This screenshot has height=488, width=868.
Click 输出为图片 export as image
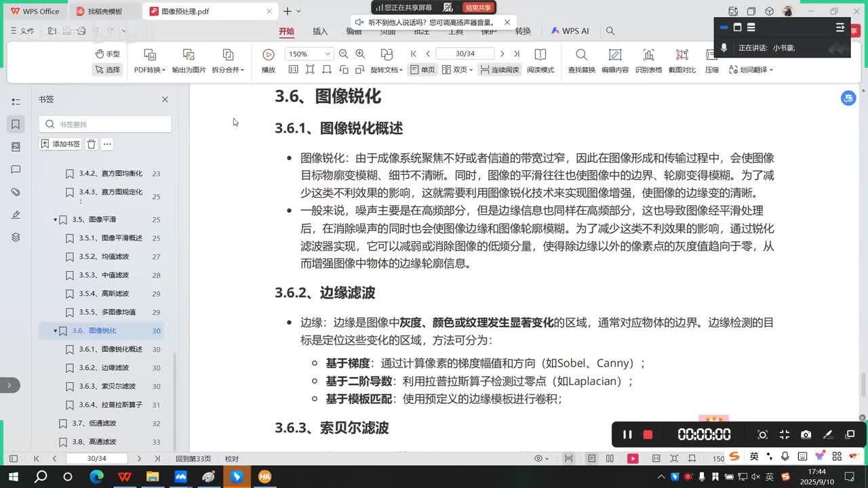[189, 61]
